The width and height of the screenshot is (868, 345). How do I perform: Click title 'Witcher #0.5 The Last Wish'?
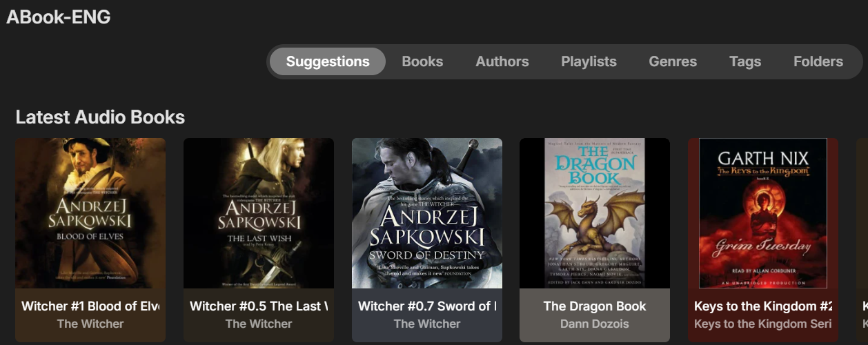point(259,306)
